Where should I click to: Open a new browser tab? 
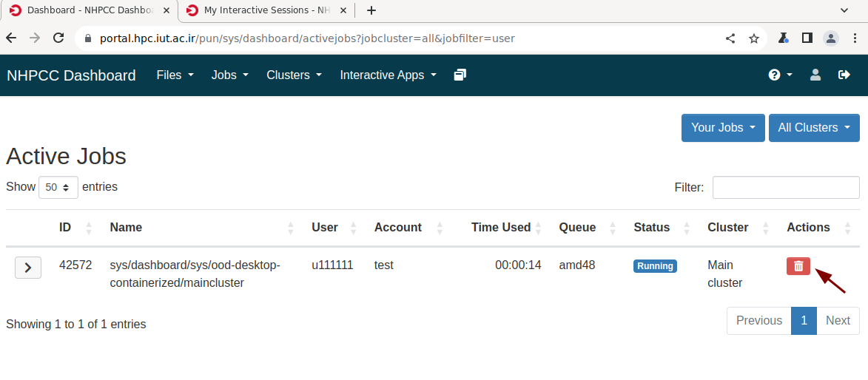pos(371,10)
